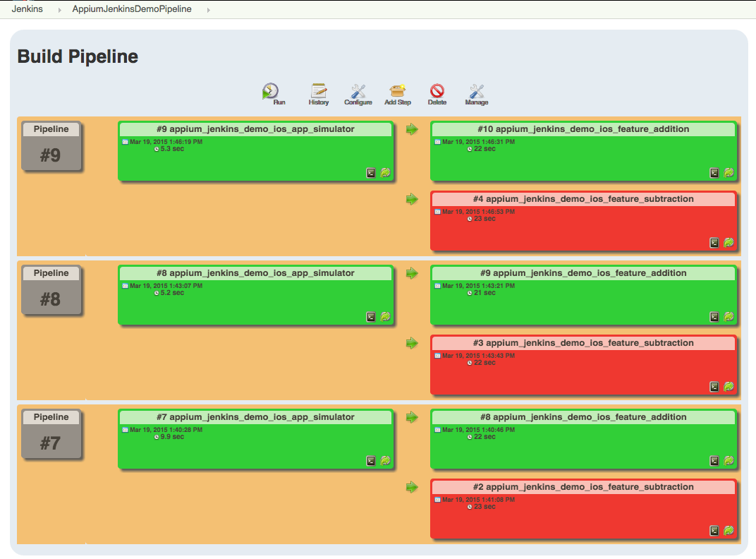The width and height of the screenshot is (756, 559).
Task: Click timestamp Mar 19, 2015 1:43:21 PM
Action: pyautogui.click(x=478, y=286)
